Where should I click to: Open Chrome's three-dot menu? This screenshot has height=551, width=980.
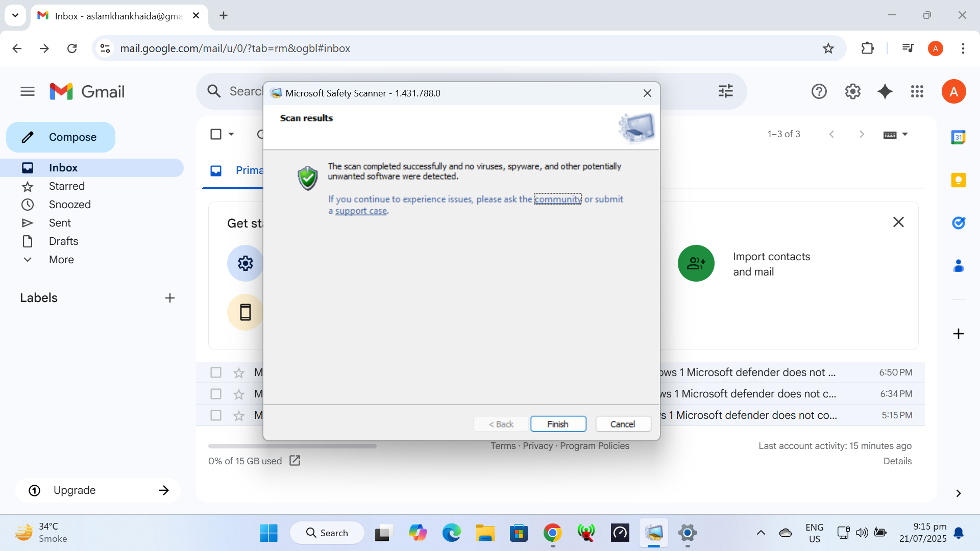tap(964, 48)
